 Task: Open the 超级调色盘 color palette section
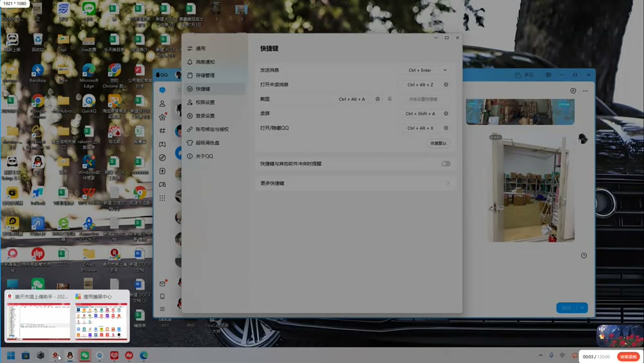coord(214,142)
